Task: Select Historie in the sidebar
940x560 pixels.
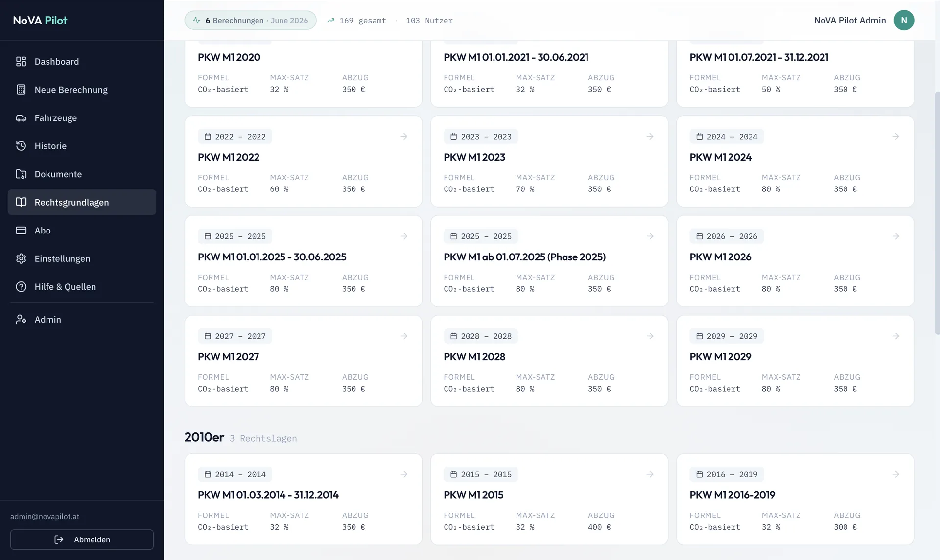Action: pyautogui.click(x=82, y=146)
